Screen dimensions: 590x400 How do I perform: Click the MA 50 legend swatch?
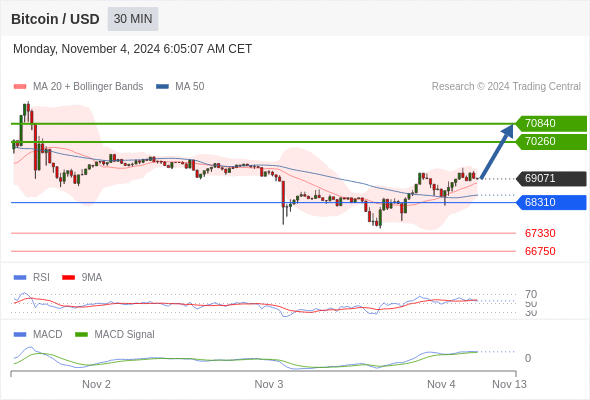(163, 87)
